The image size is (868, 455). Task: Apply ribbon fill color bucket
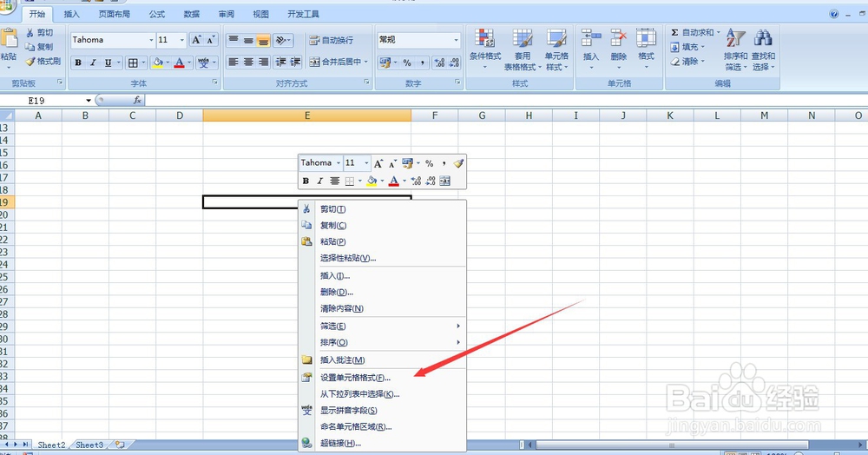(x=158, y=63)
